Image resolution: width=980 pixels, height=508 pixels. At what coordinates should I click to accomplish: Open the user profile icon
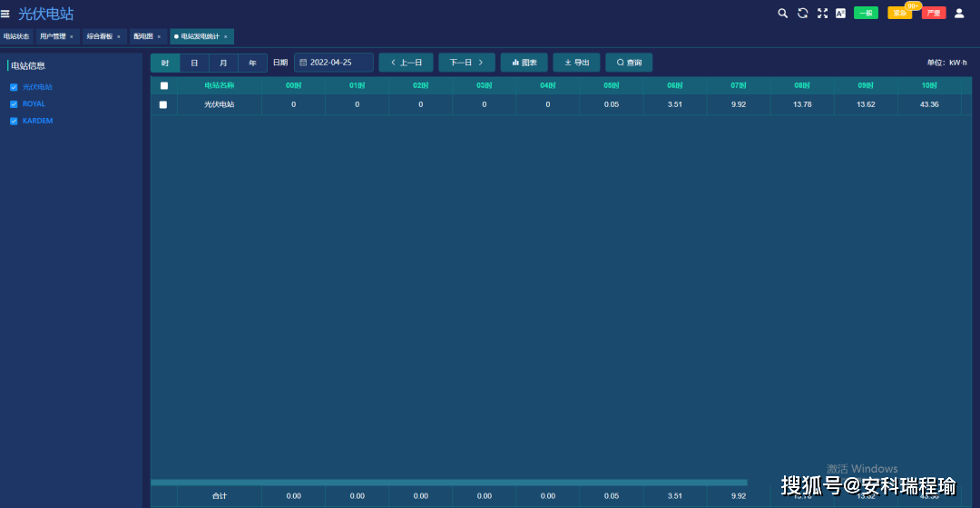pyautogui.click(x=959, y=13)
